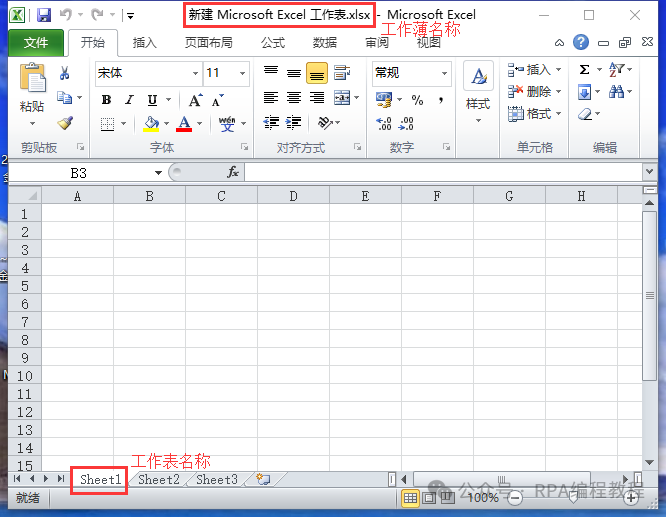This screenshot has width=666, height=517.
Task: Click the Clear eraser icon
Action: (x=585, y=114)
